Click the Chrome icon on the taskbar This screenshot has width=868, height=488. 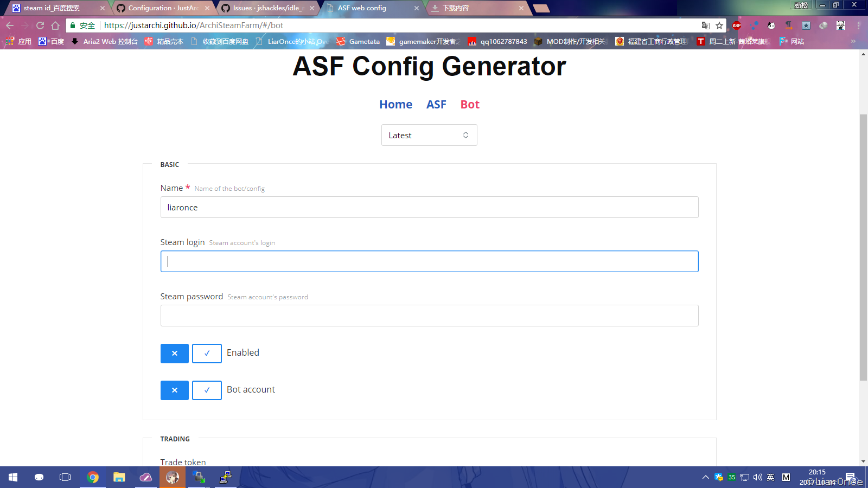point(93,477)
